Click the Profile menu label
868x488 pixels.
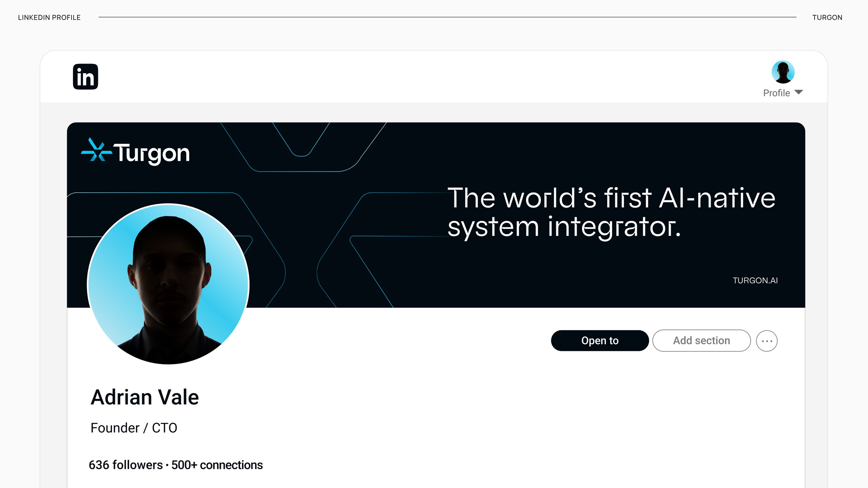776,93
